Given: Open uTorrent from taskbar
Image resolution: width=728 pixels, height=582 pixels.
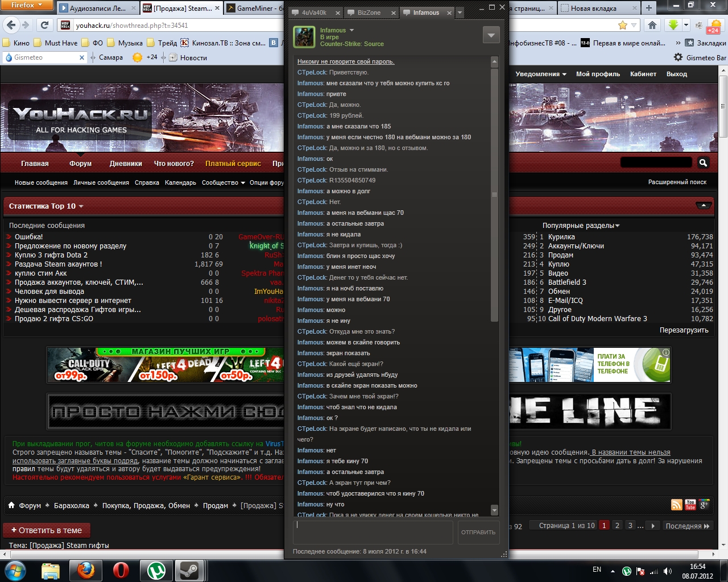Looking at the screenshot, I should point(155,571).
